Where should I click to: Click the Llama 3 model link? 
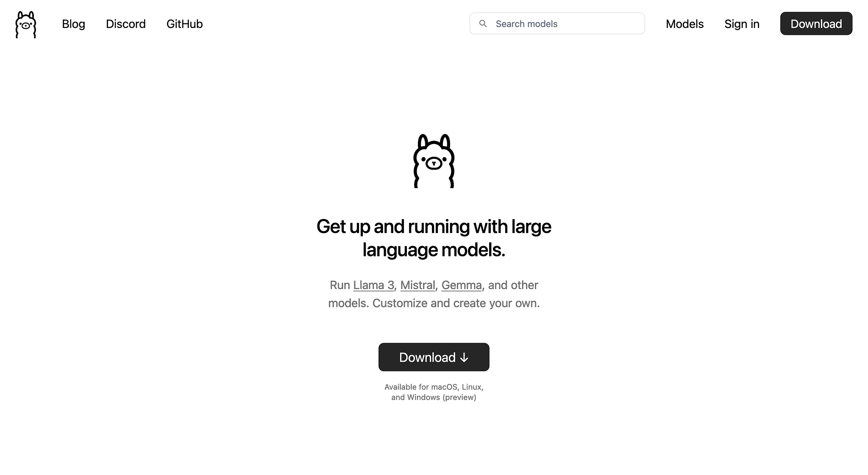(373, 285)
